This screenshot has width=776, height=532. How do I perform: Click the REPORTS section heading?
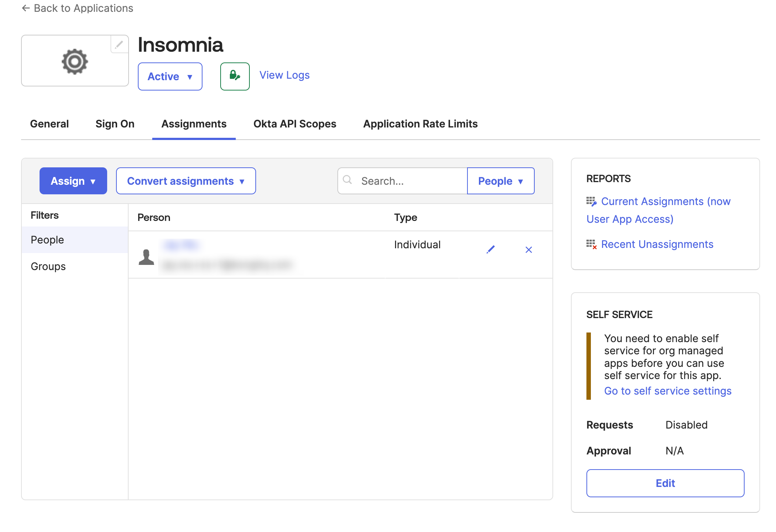609,179
